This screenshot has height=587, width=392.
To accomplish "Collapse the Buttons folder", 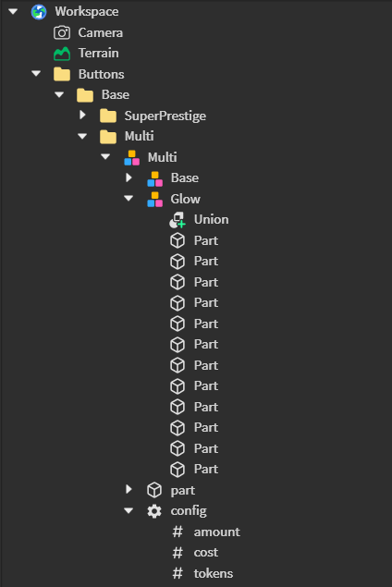I will click(x=36, y=74).
